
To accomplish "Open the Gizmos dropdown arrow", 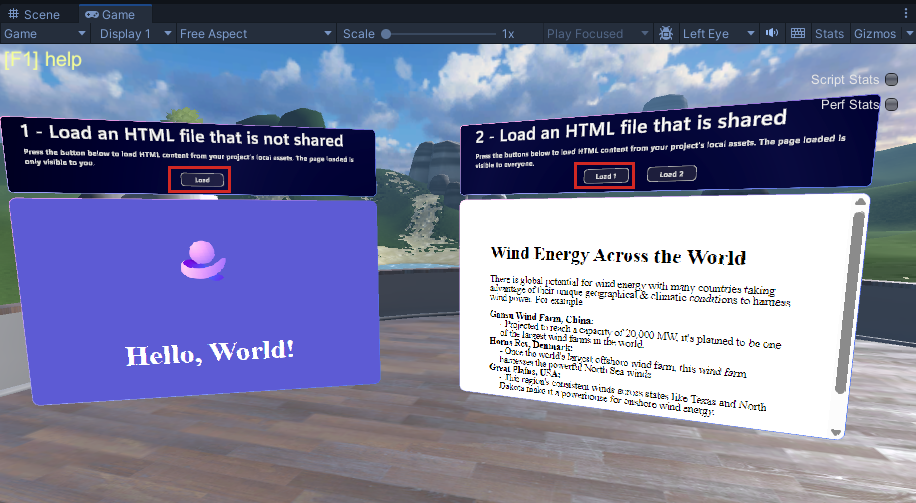I will click(x=910, y=34).
